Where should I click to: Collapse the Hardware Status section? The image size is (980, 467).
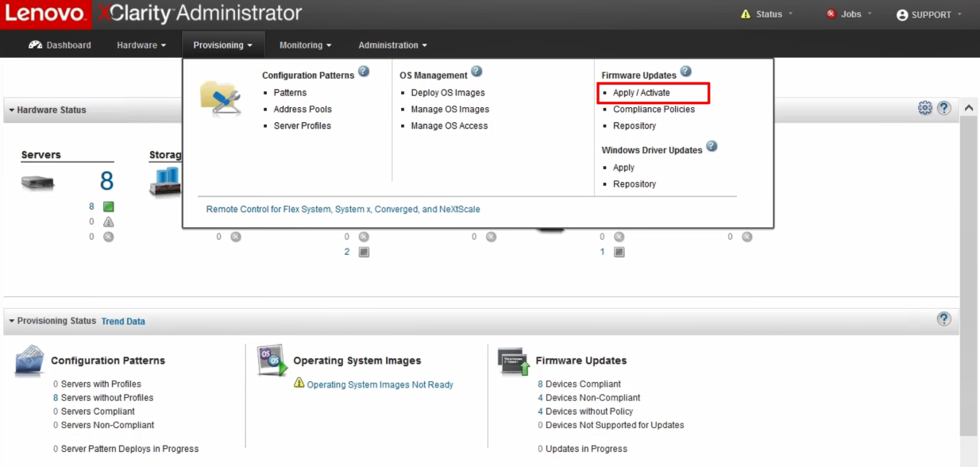click(x=12, y=110)
